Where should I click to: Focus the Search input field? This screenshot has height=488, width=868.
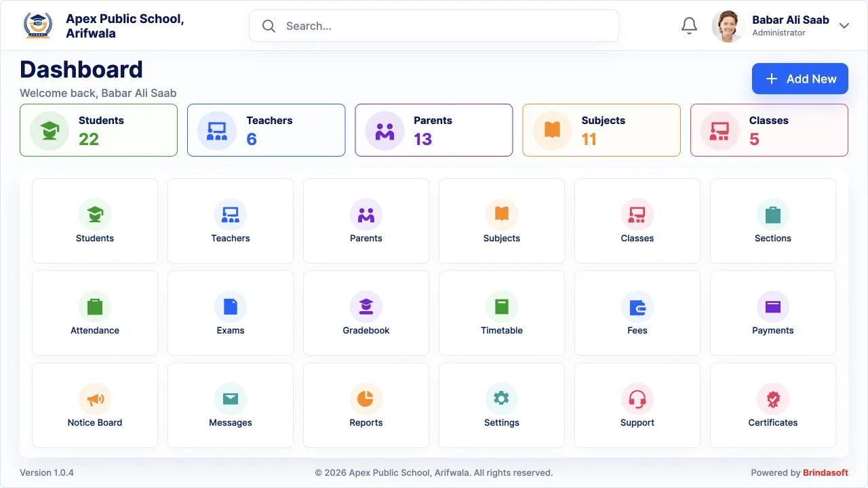click(x=434, y=26)
